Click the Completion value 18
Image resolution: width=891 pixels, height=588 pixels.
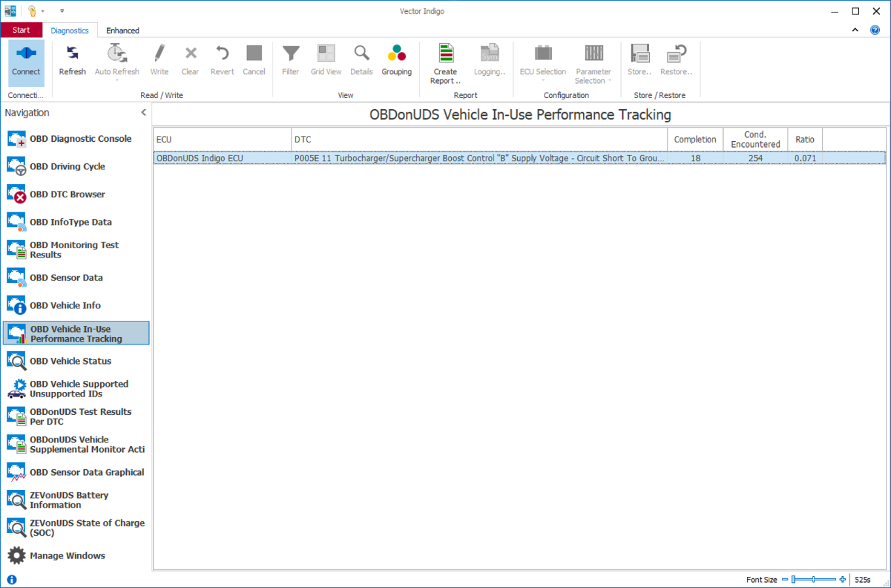[695, 158]
